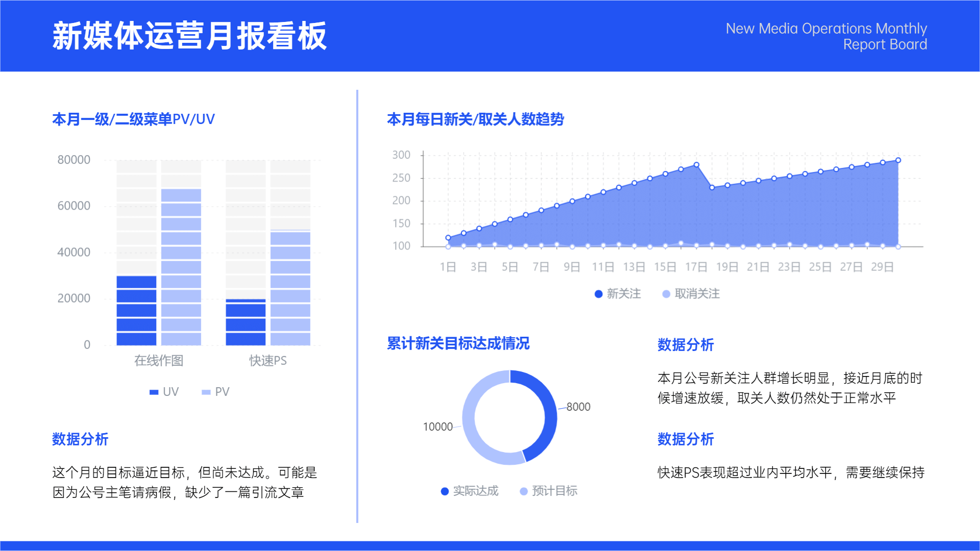980x551 pixels.
Task: Click the 取消关注 legend dot
Action: [666, 294]
